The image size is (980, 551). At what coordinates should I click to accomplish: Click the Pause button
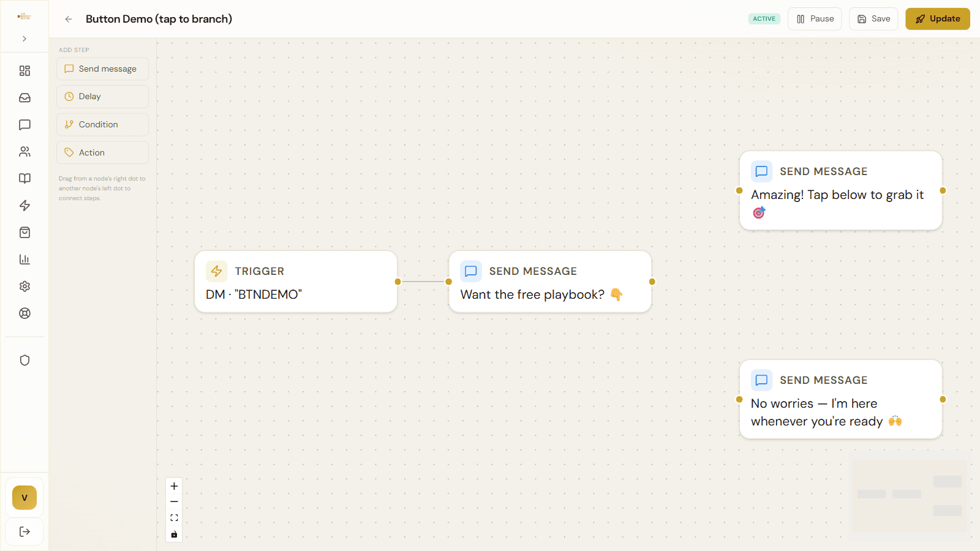tap(815, 19)
